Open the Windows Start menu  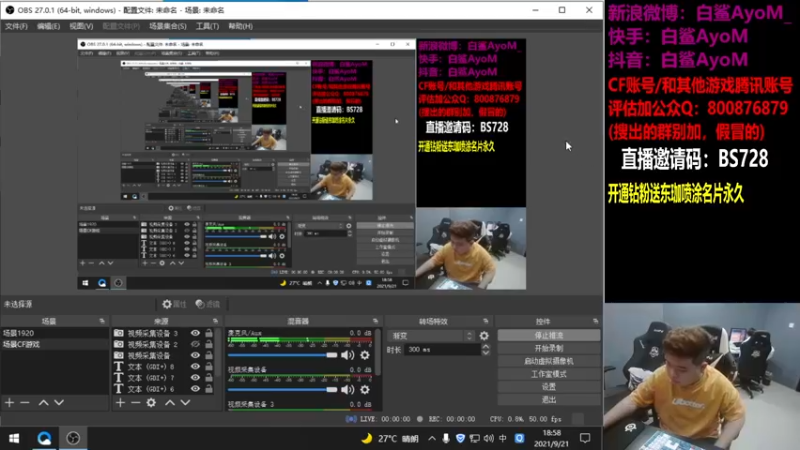tap(14, 438)
